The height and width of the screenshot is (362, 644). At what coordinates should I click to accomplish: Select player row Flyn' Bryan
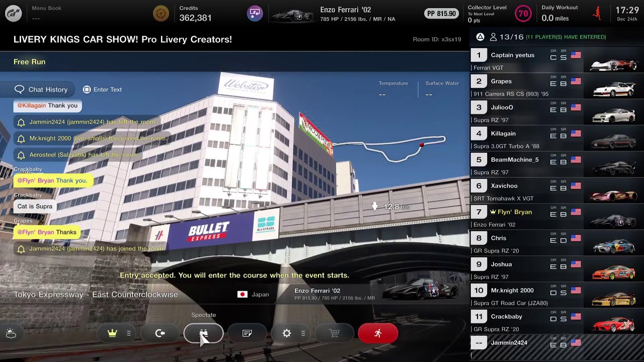(x=557, y=217)
